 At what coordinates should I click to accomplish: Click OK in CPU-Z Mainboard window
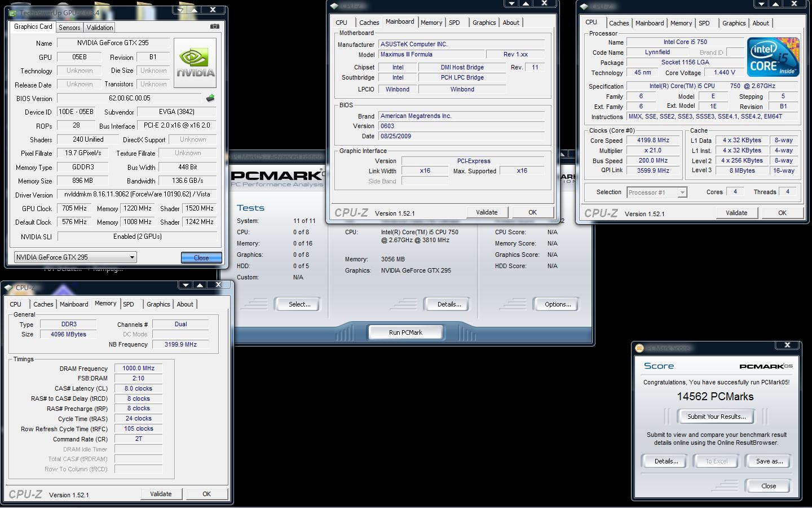pos(532,212)
